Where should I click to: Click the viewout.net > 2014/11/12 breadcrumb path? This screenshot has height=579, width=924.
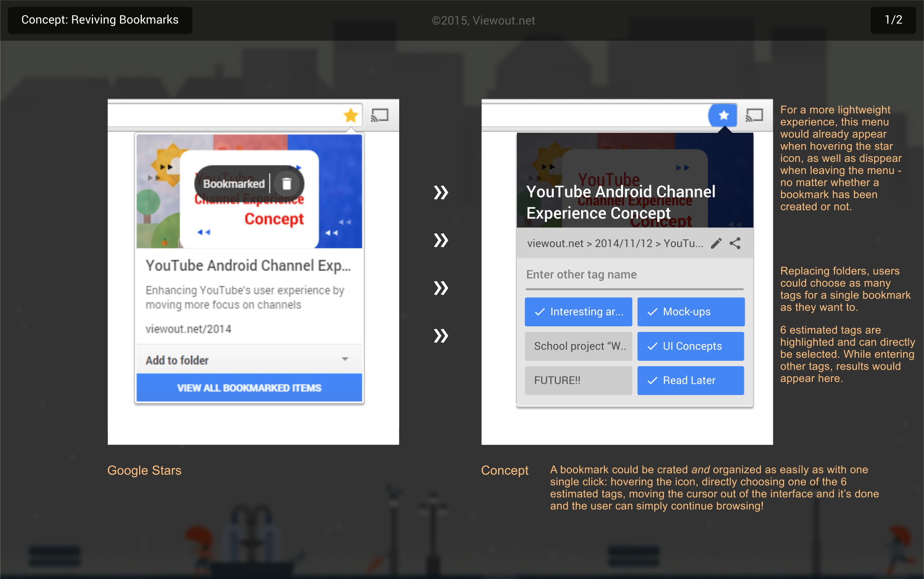[615, 243]
